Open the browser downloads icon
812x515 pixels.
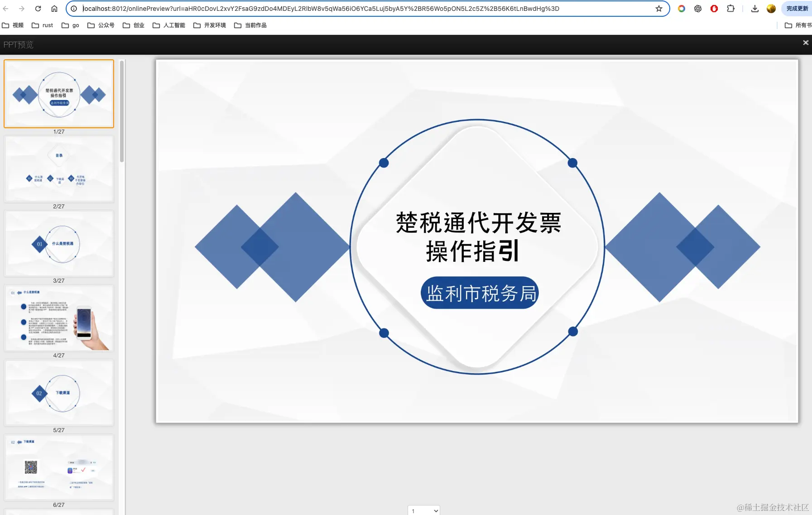point(755,9)
